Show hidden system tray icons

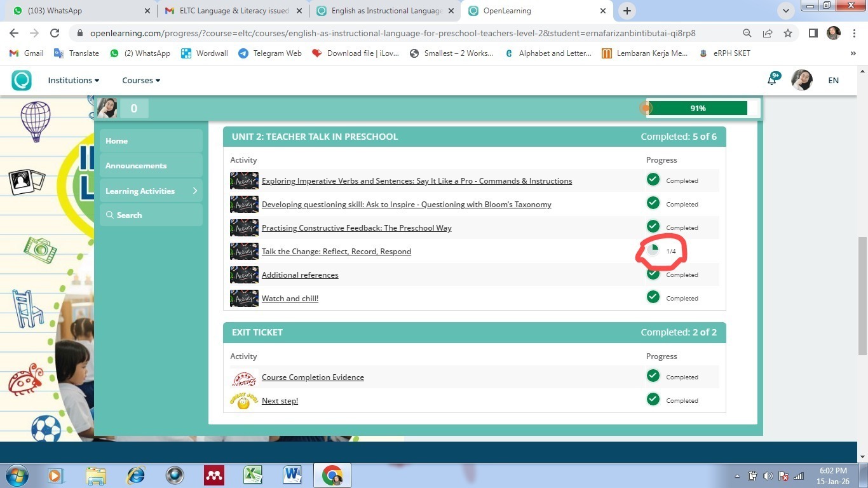(x=737, y=476)
